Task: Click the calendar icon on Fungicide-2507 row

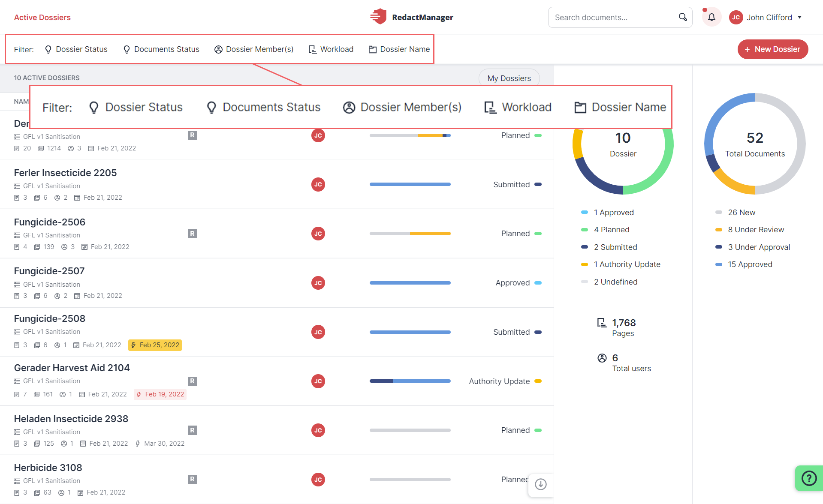Action: pyautogui.click(x=77, y=296)
